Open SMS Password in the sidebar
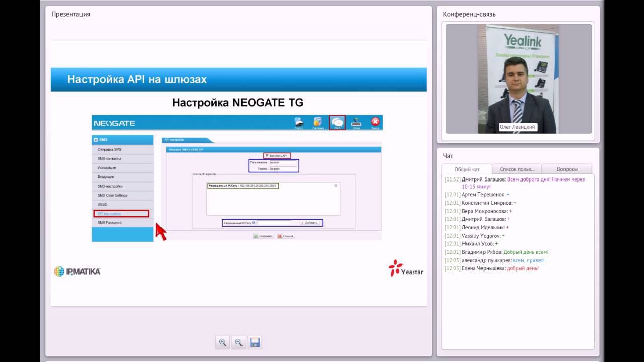The width and height of the screenshot is (644, 362). tap(123, 223)
